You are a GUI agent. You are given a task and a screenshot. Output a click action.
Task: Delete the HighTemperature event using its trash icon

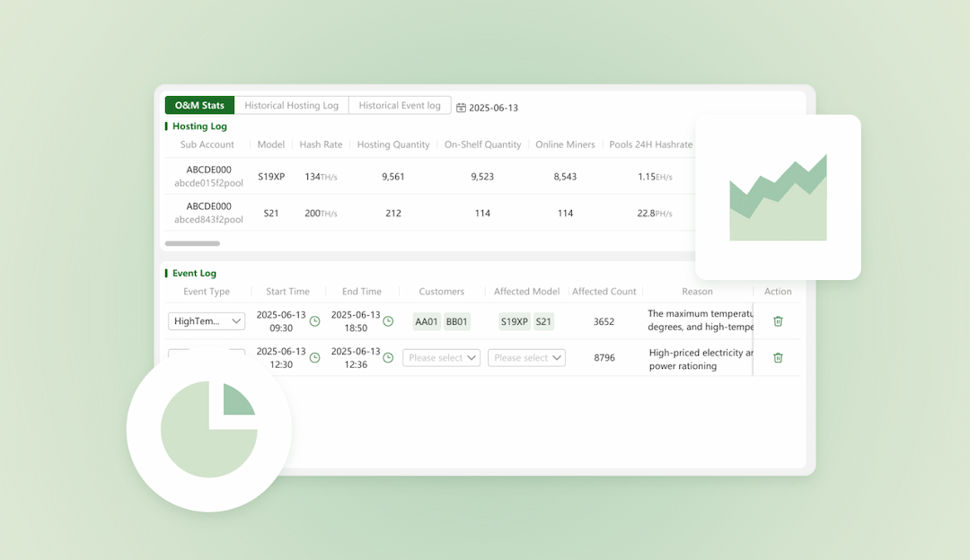[x=777, y=320]
